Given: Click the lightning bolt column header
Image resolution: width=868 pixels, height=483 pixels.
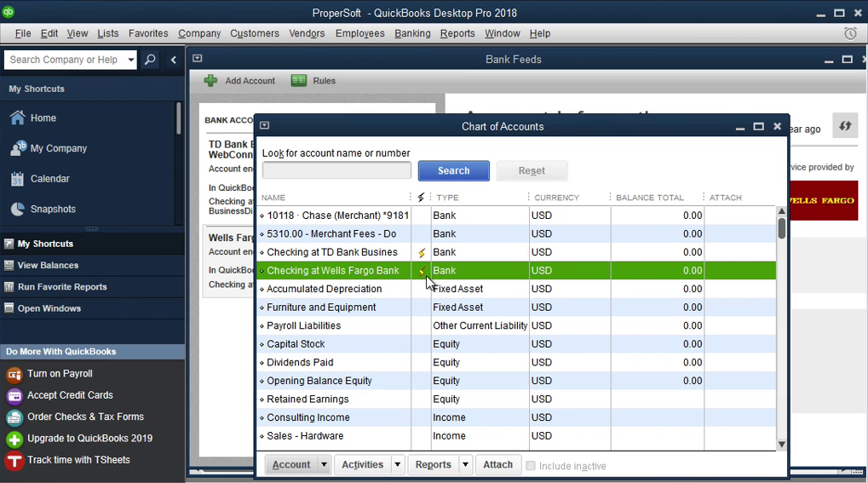Looking at the screenshot, I should click(421, 197).
